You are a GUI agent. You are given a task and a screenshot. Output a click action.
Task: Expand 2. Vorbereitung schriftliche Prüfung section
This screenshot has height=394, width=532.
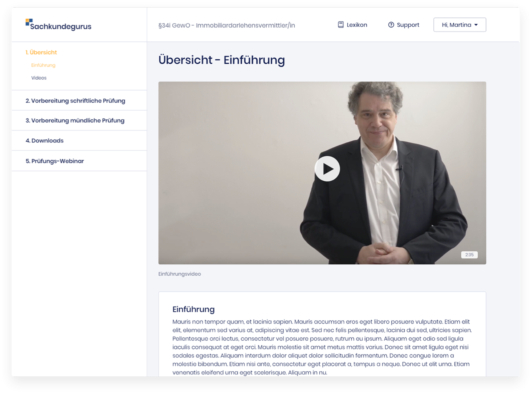click(79, 101)
